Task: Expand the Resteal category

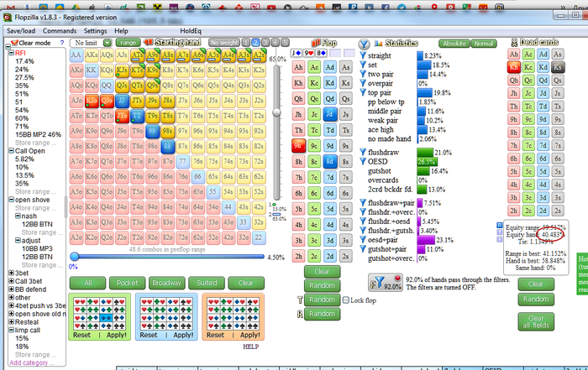Action: [x=11, y=322]
